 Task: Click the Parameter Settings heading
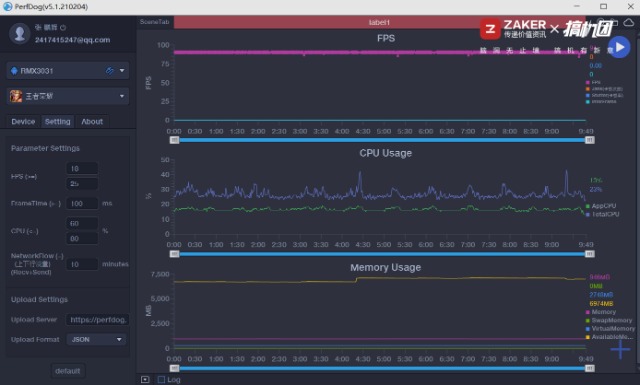point(45,148)
